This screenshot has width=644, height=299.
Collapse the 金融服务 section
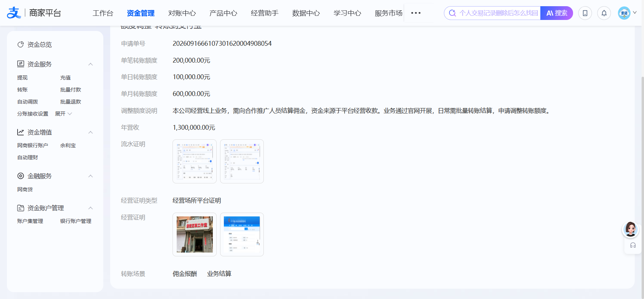coord(91,176)
